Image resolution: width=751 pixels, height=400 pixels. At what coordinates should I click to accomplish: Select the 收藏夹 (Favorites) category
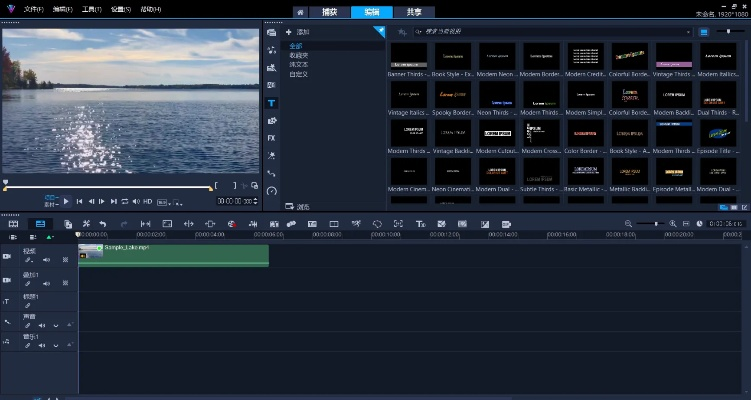click(x=298, y=55)
